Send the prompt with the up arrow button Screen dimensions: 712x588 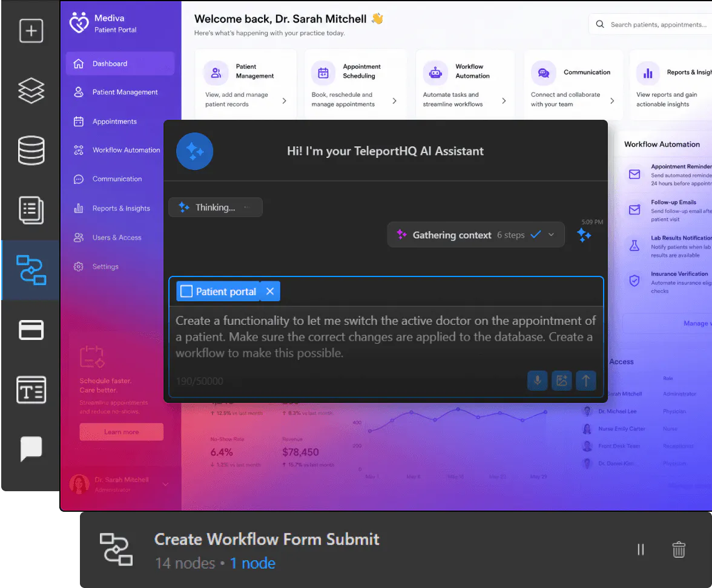click(x=586, y=380)
